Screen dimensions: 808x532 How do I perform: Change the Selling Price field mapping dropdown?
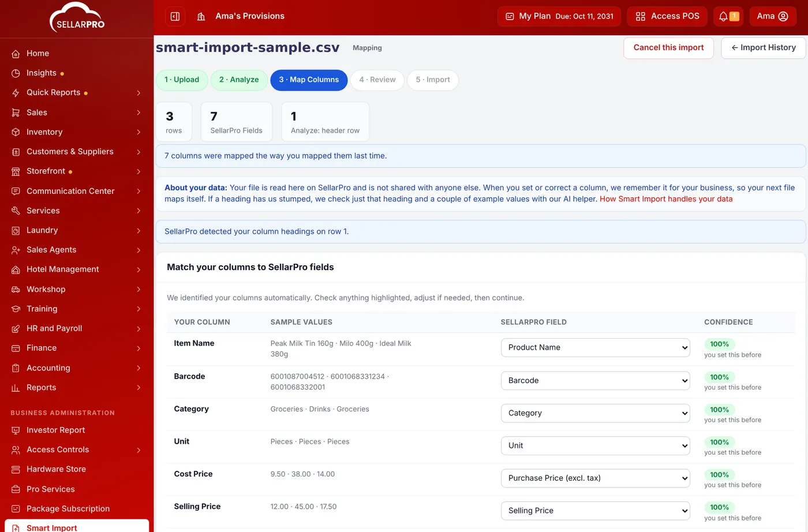pos(595,511)
